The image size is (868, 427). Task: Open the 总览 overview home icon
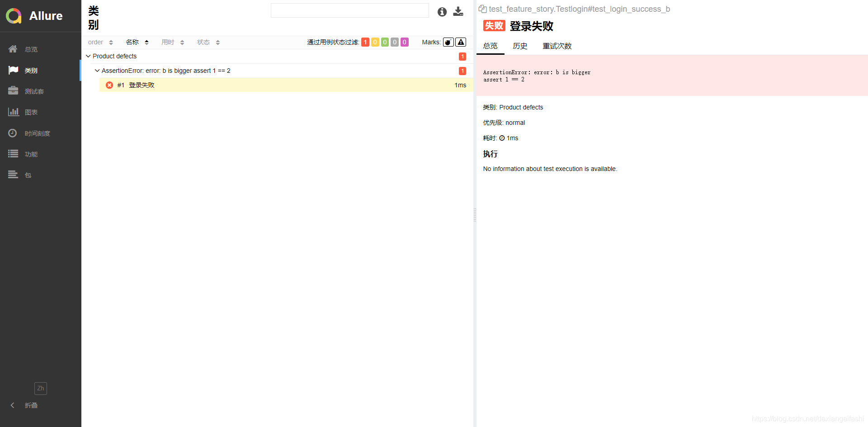click(13, 49)
